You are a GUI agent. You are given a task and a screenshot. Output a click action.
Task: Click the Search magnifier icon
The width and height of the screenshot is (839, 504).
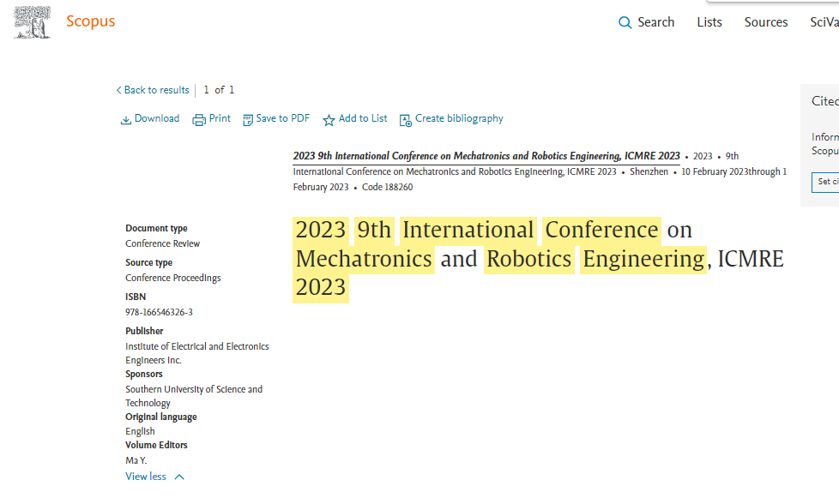pos(625,22)
